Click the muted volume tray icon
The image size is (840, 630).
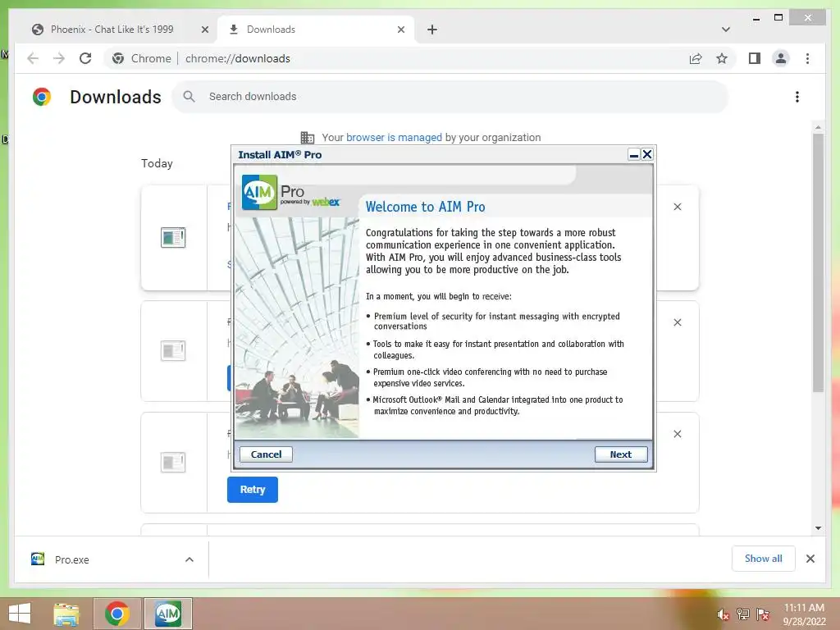click(x=724, y=614)
